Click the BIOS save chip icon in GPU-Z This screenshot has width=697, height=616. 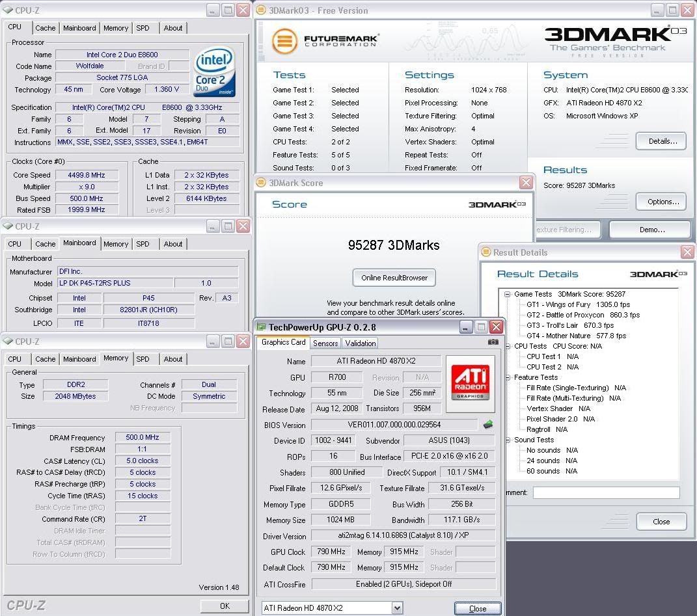point(488,425)
